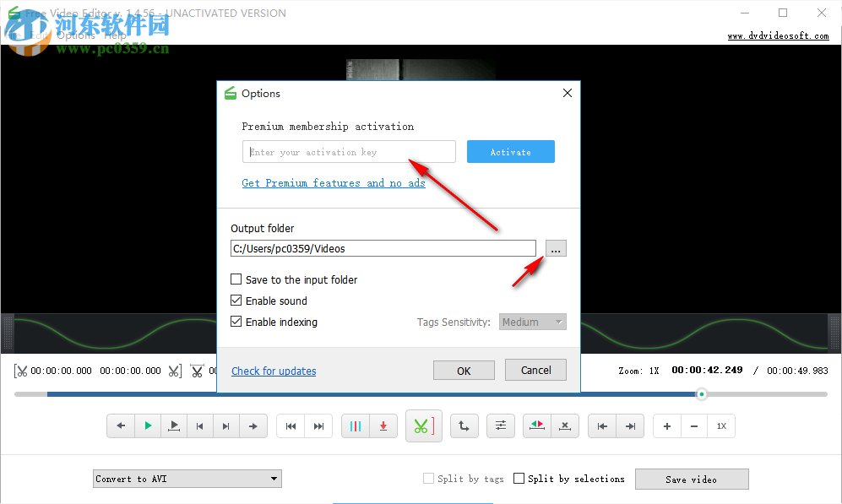Open the Options menu
The height and width of the screenshot is (504, 842).
pos(76,35)
